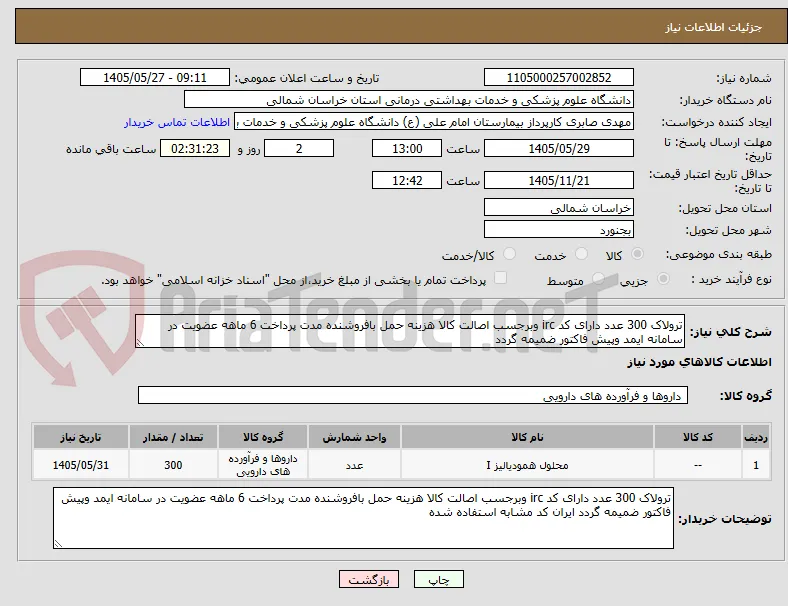This screenshot has height=606, width=788.
Task: Click the validity time field 12:42
Action: point(407,180)
